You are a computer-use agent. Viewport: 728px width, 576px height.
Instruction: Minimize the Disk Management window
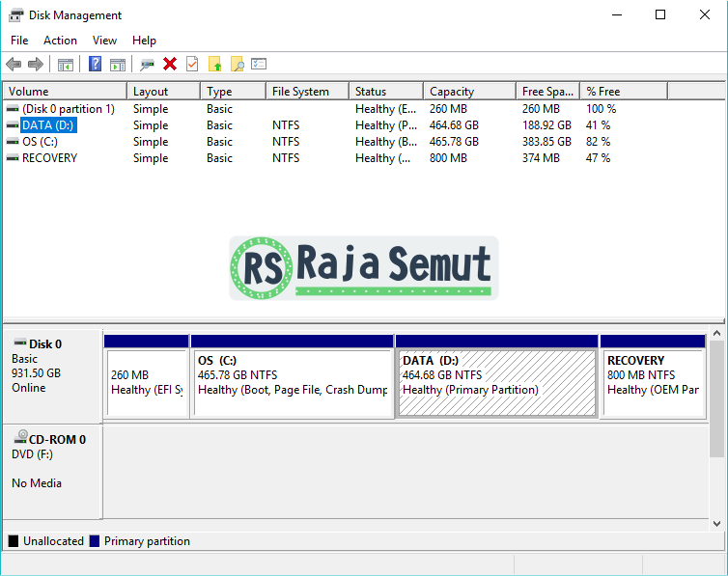[x=617, y=14]
